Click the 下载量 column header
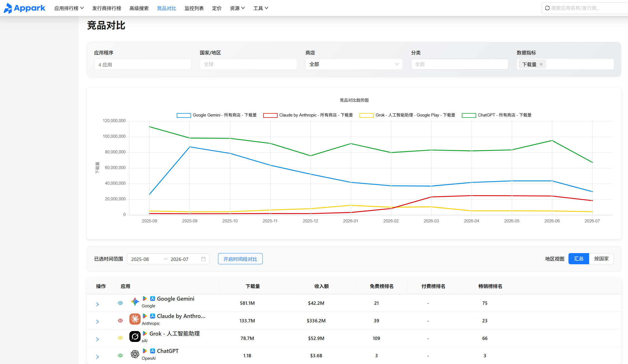The height and width of the screenshot is (364, 628). tap(253, 286)
